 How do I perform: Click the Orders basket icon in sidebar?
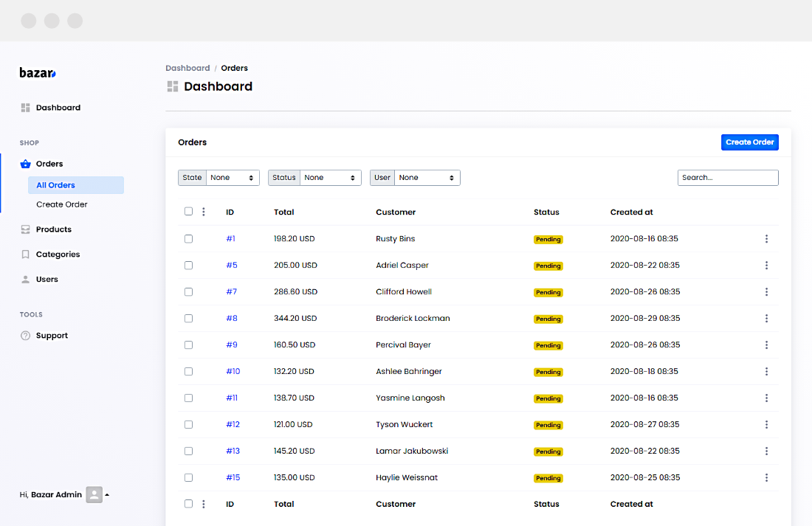coord(25,164)
